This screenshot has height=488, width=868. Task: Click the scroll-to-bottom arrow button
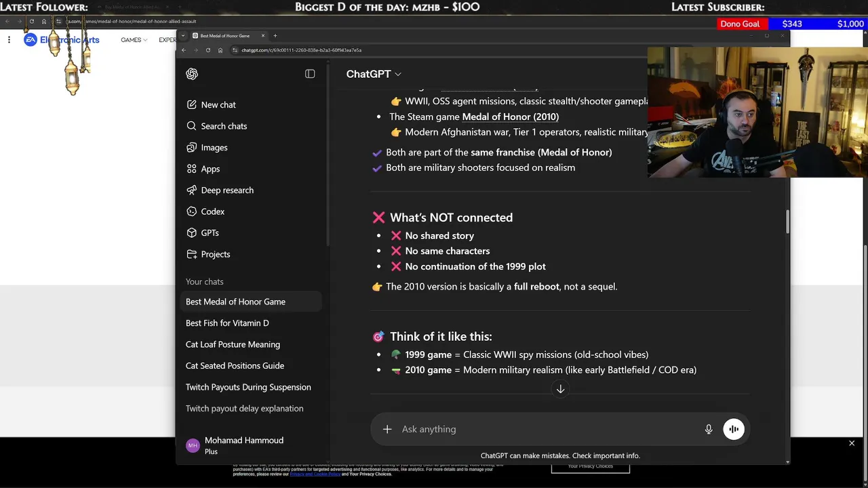click(561, 389)
